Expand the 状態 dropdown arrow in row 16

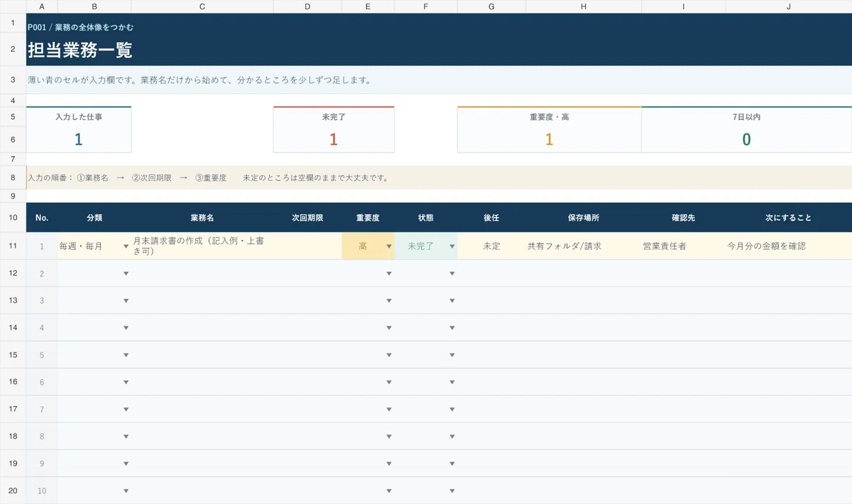click(x=452, y=382)
